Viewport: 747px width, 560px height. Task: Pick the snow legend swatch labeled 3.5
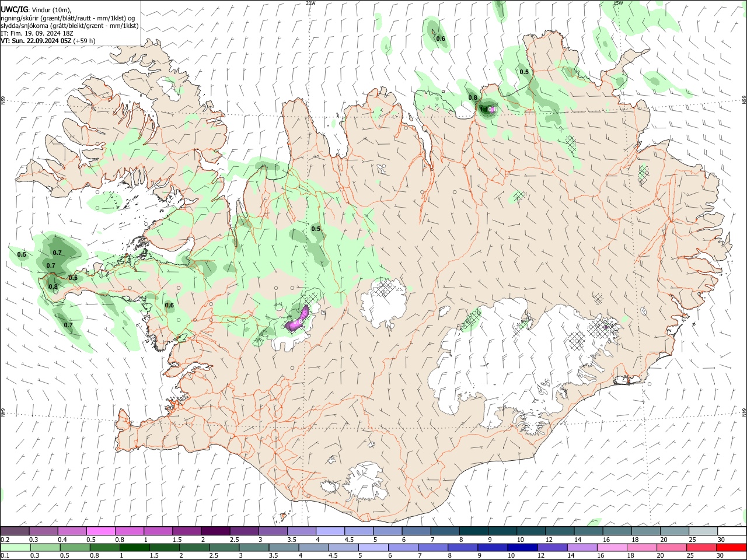coord(301,531)
